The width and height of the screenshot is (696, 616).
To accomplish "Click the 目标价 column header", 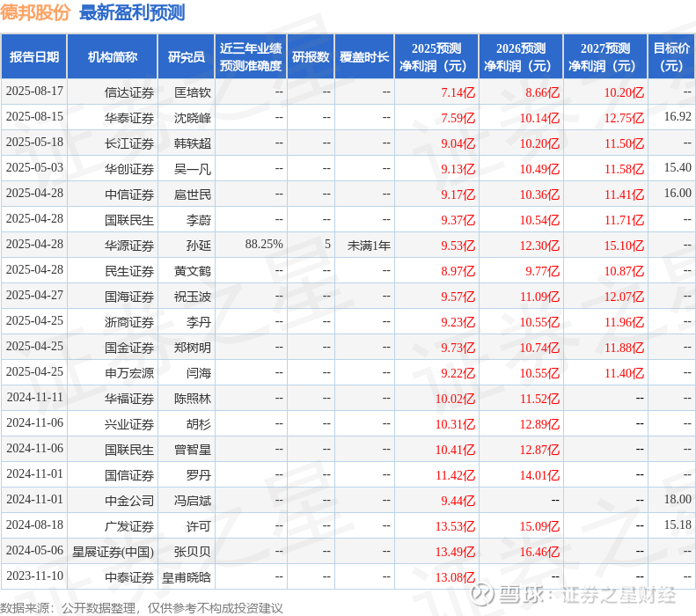I will coord(671,57).
